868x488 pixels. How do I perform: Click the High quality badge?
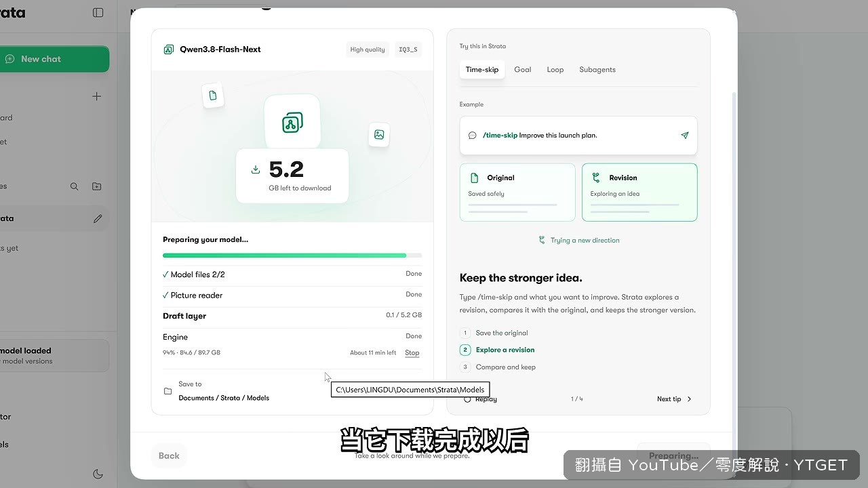[x=368, y=49]
